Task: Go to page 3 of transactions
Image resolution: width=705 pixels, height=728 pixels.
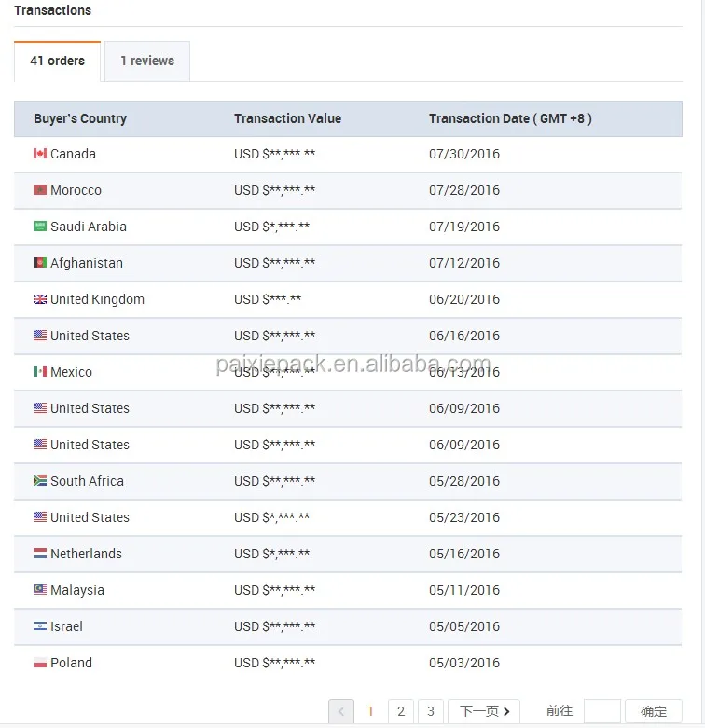Action: coord(431,711)
